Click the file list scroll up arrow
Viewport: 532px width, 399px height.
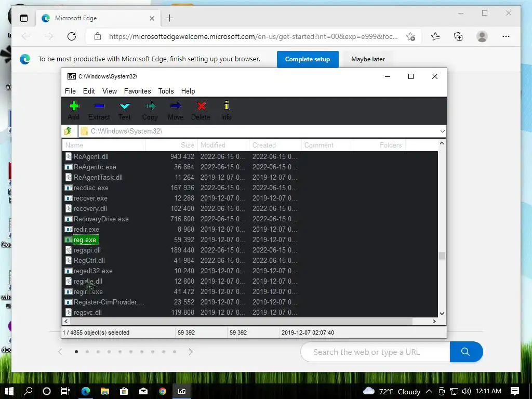point(442,143)
